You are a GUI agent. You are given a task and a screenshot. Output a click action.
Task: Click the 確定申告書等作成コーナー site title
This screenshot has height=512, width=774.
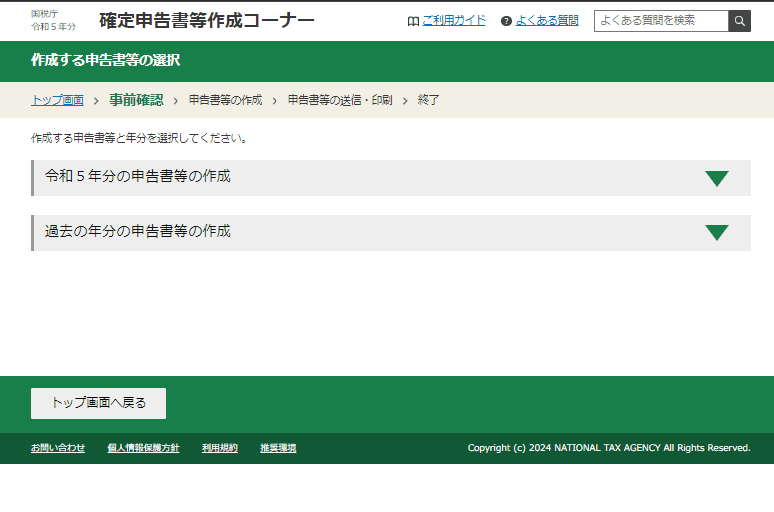(207, 21)
